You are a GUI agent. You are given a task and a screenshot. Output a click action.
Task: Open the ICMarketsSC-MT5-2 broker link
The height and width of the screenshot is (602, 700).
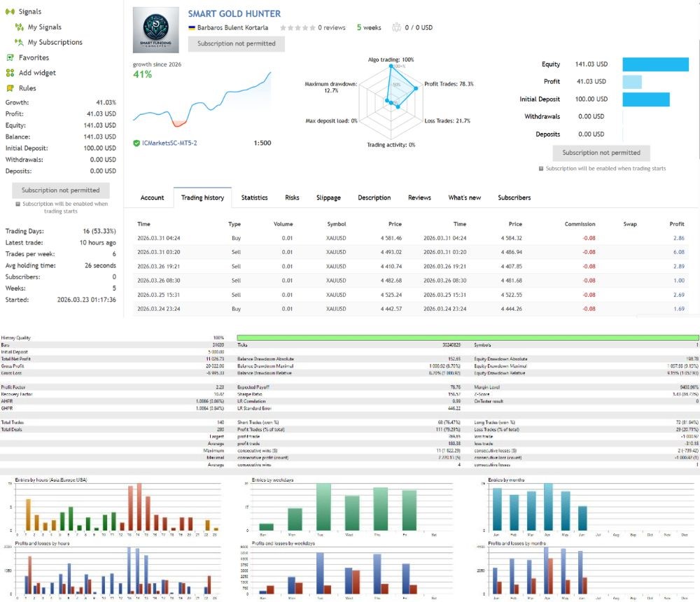pyautogui.click(x=169, y=143)
